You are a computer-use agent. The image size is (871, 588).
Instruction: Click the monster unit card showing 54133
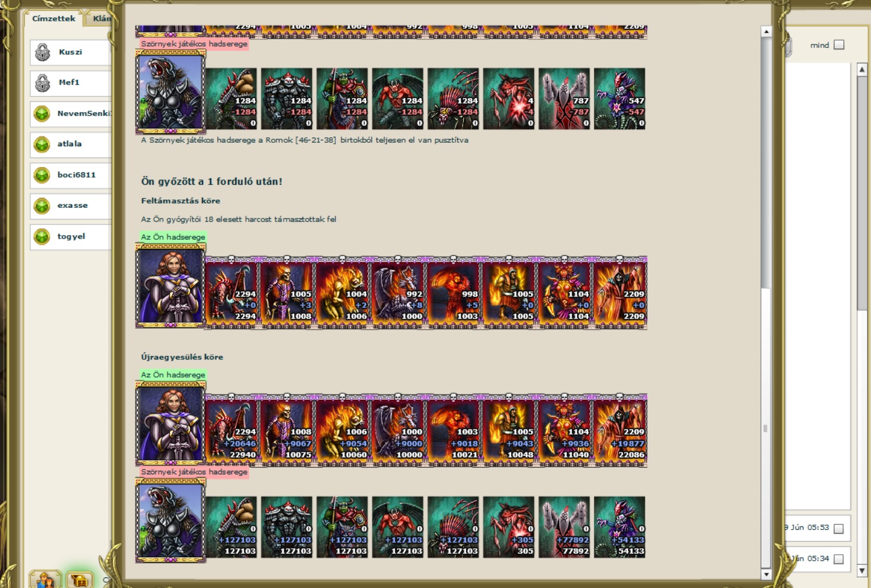click(x=619, y=527)
